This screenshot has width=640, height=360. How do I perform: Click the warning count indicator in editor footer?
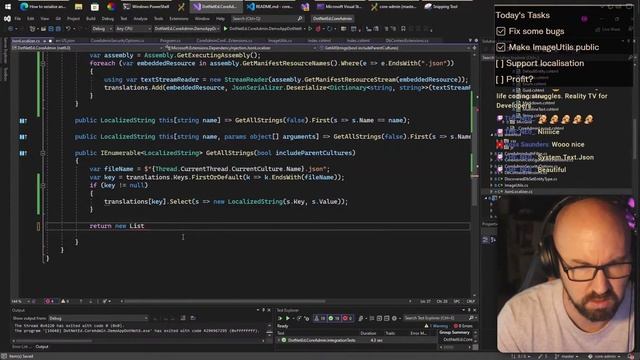coord(65,301)
